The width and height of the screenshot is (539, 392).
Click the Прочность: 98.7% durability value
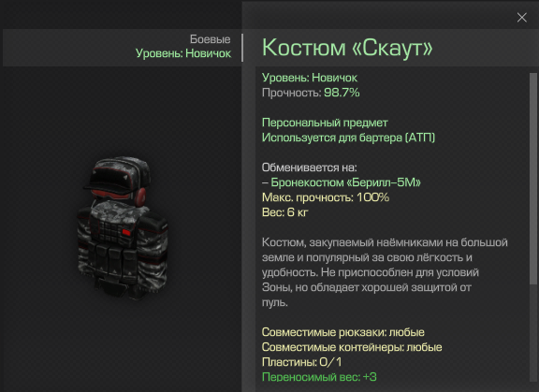(x=311, y=93)
